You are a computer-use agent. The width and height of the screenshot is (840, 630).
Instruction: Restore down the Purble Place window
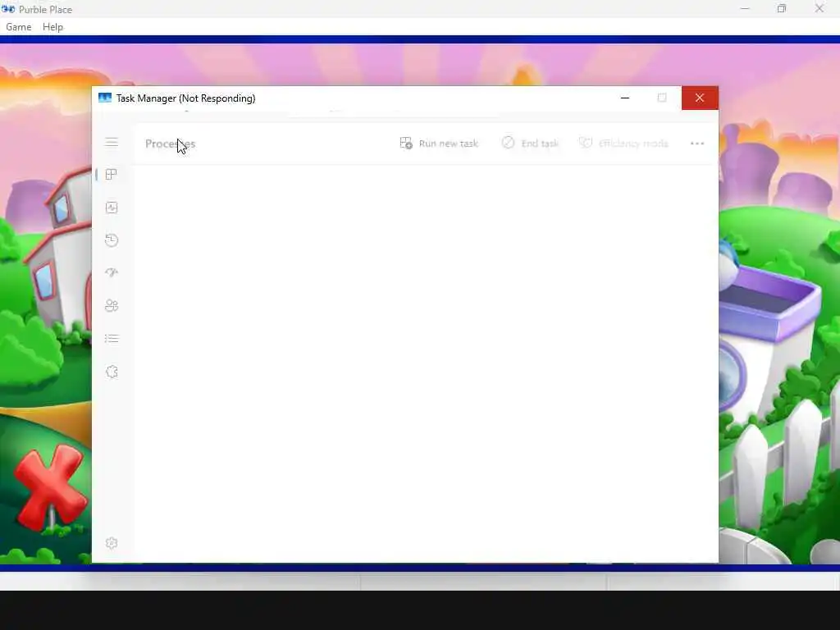pyautogui.click(x=782, y=8)
